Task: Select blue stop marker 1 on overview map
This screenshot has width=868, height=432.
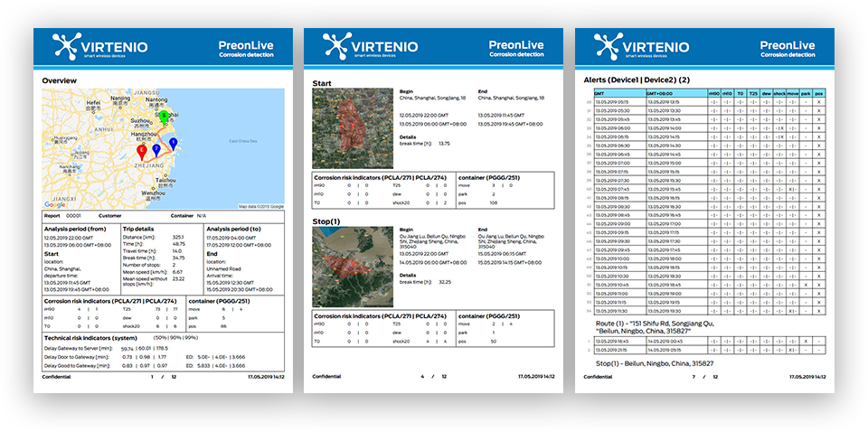Action: (174, 145)
